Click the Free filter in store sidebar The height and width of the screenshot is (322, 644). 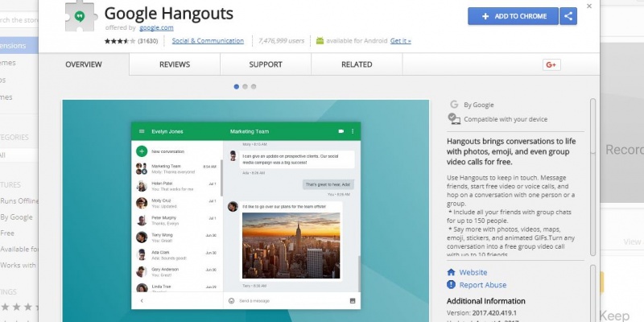pyautogui.click(x=7, y=233)
